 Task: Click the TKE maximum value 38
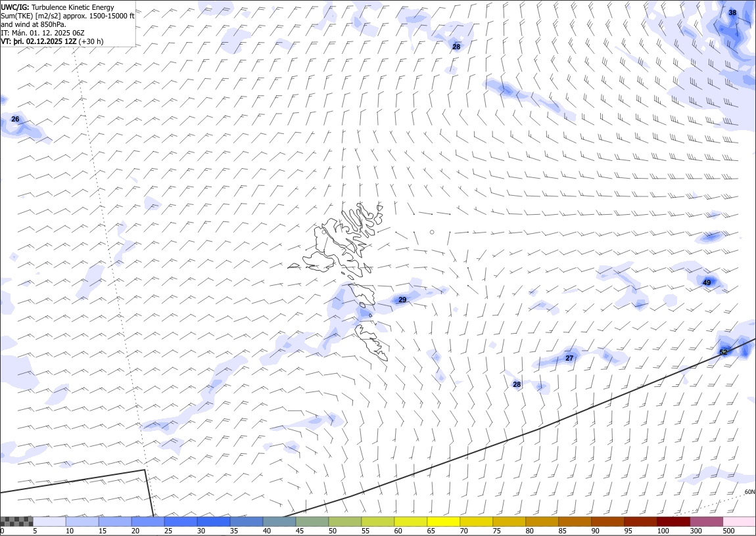[732, 12]
